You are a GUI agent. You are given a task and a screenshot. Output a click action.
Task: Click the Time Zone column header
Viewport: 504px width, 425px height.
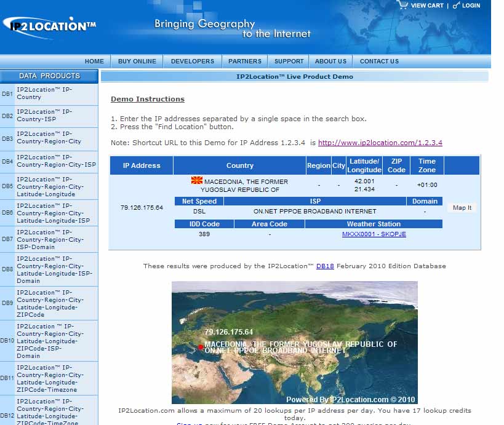(x=427, y=166)
